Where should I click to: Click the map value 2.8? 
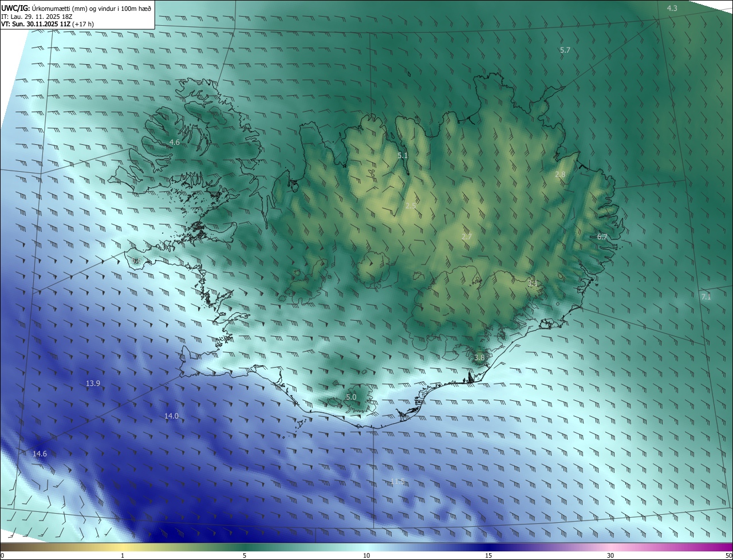click(560, 174)
